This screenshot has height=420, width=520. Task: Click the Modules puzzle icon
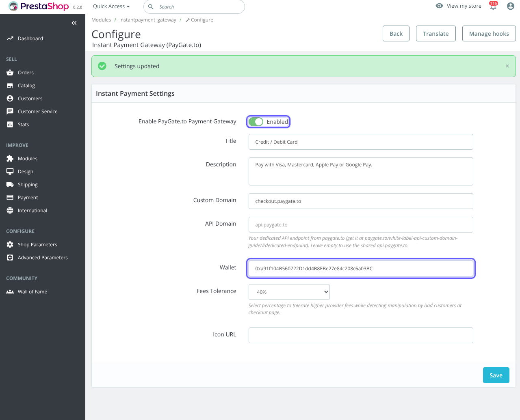click(x=10, y=159)
